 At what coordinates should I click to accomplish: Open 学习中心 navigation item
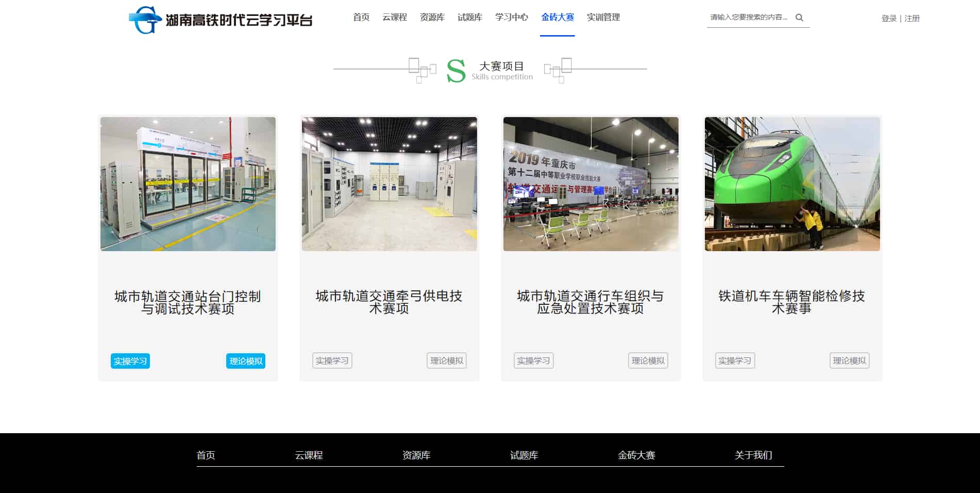[x=512, y=18]
